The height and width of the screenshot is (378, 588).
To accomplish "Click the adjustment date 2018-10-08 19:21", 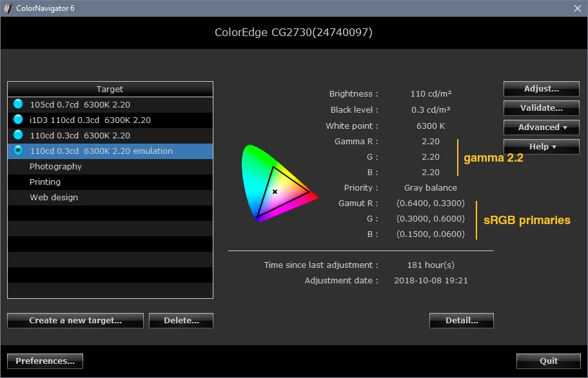I will point(431,280).
